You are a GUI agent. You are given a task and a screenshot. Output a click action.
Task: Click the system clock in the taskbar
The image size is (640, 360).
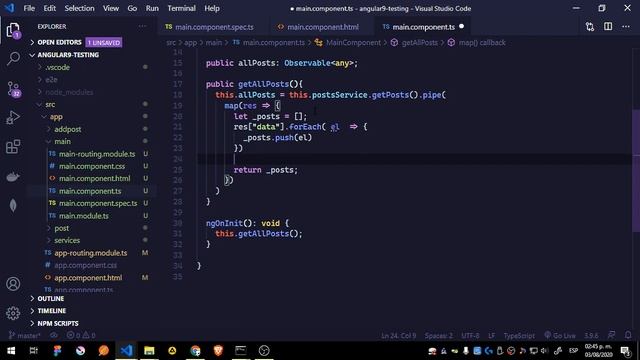pos(598,351)
